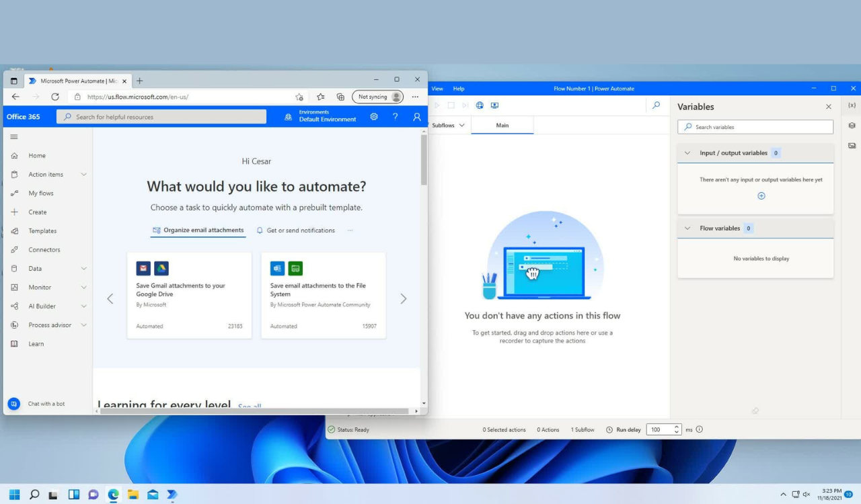Click the Search for helpful resources box

click(161, 117)
